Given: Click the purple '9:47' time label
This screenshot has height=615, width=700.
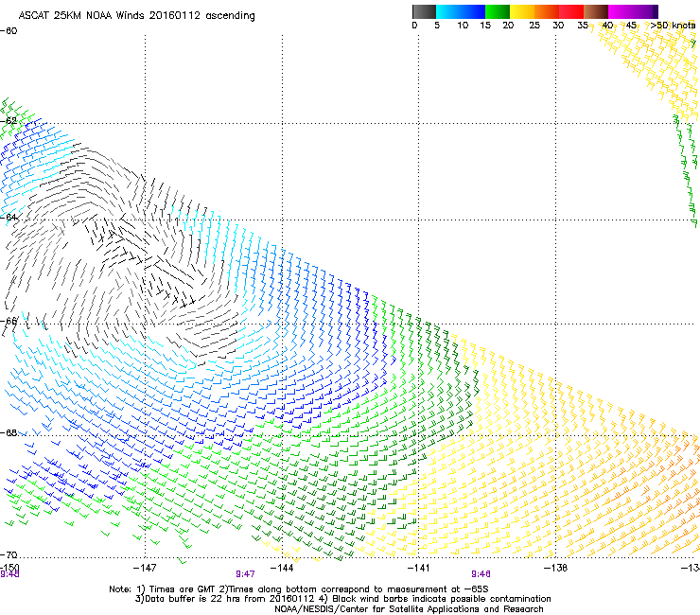Looking at the screenshot, I should (x=246, y=574).
